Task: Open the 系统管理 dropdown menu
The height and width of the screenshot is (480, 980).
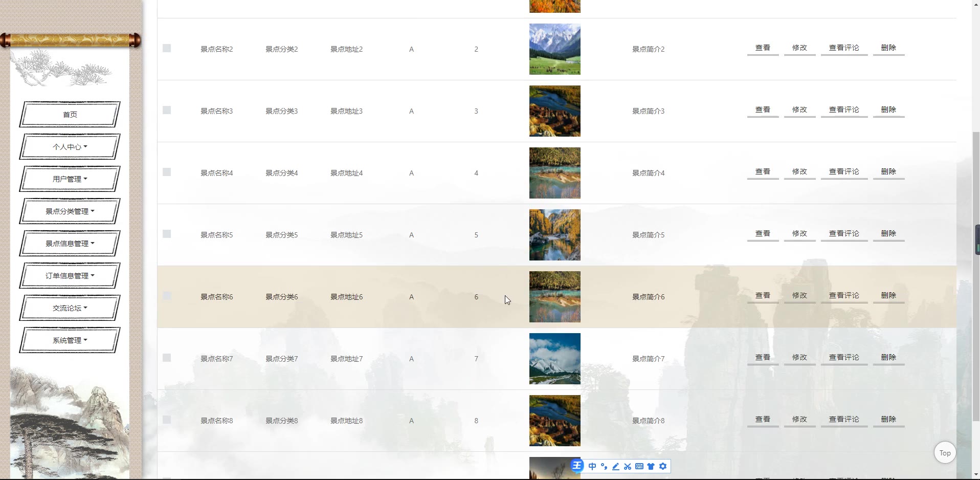Action: pyautogui.click(x=70, y=340)
